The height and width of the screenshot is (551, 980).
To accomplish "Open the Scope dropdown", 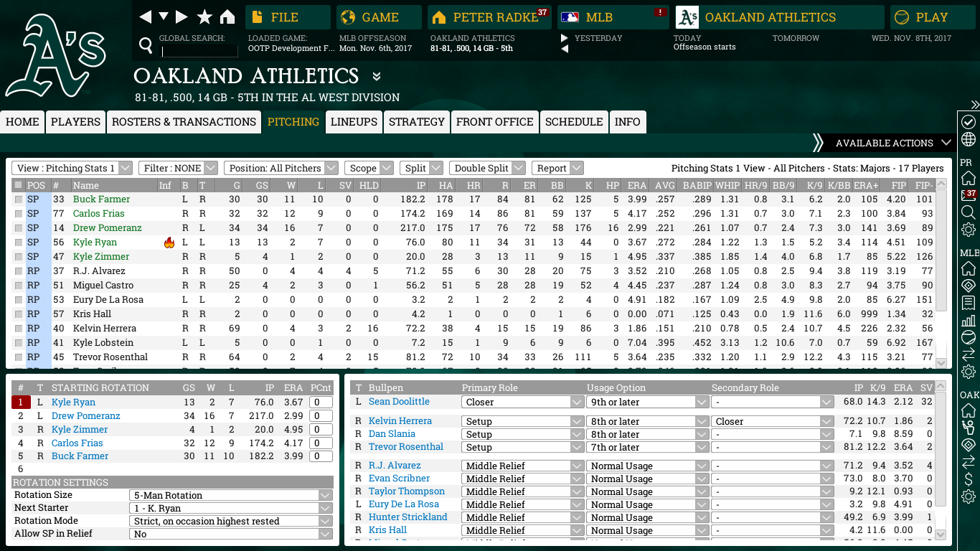I will click(x=369, y=168).
